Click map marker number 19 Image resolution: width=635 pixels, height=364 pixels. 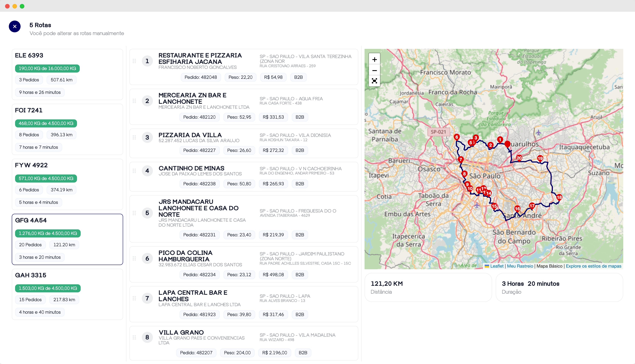click(540, 158)
